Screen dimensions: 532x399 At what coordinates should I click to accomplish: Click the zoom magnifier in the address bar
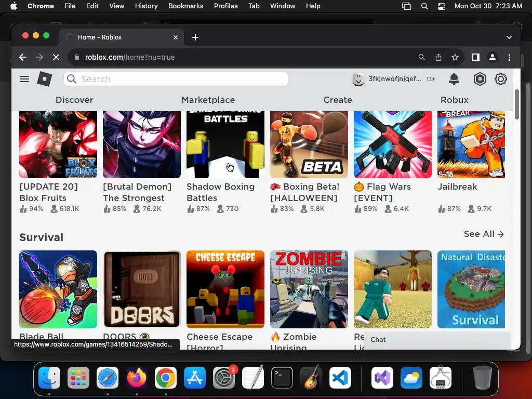click(x=421, y=57)
